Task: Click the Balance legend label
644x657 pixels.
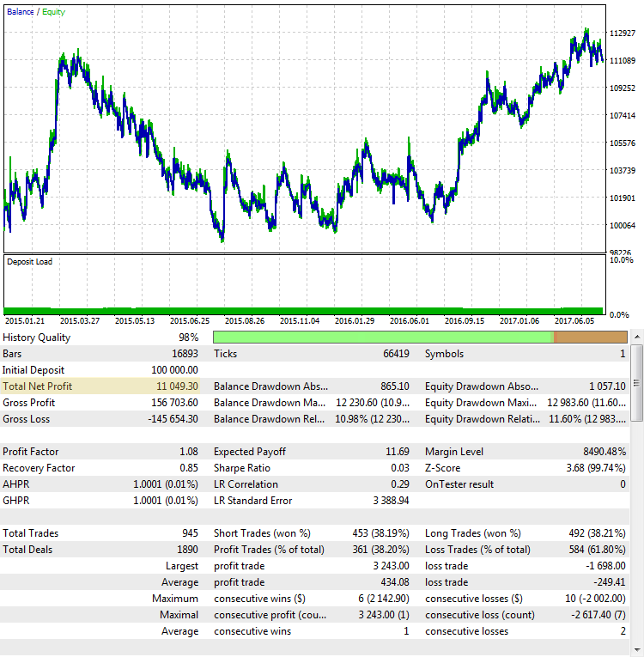Action: coord(20,12)
